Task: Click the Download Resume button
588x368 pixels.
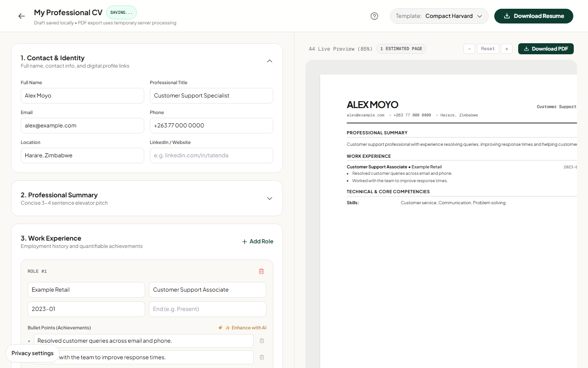Action: (534, 16)
